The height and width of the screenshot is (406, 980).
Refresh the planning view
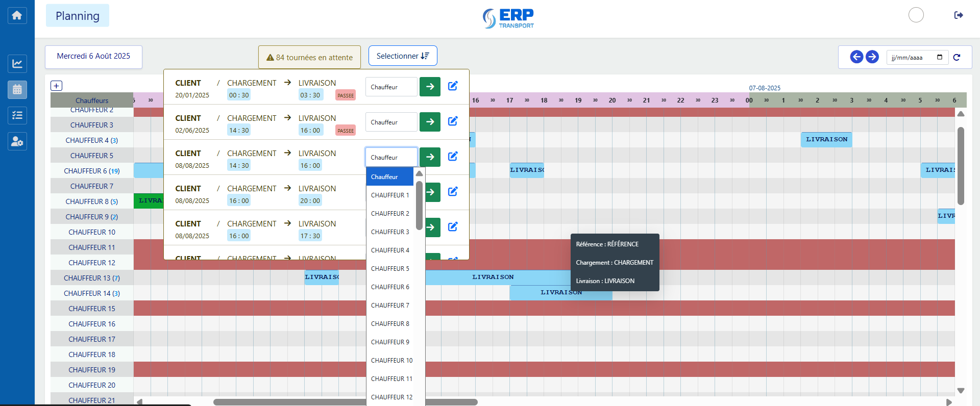[957, 57]
